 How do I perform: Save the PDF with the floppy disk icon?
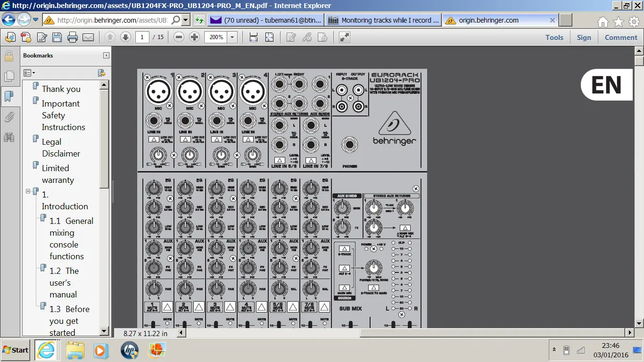click(x=57, y=37)
